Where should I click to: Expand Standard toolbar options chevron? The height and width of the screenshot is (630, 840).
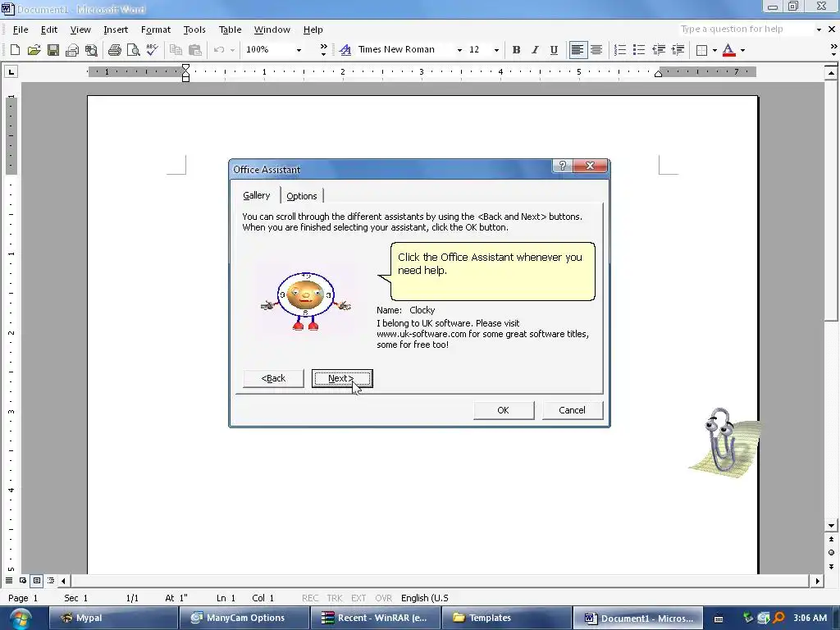click(323, 50)
